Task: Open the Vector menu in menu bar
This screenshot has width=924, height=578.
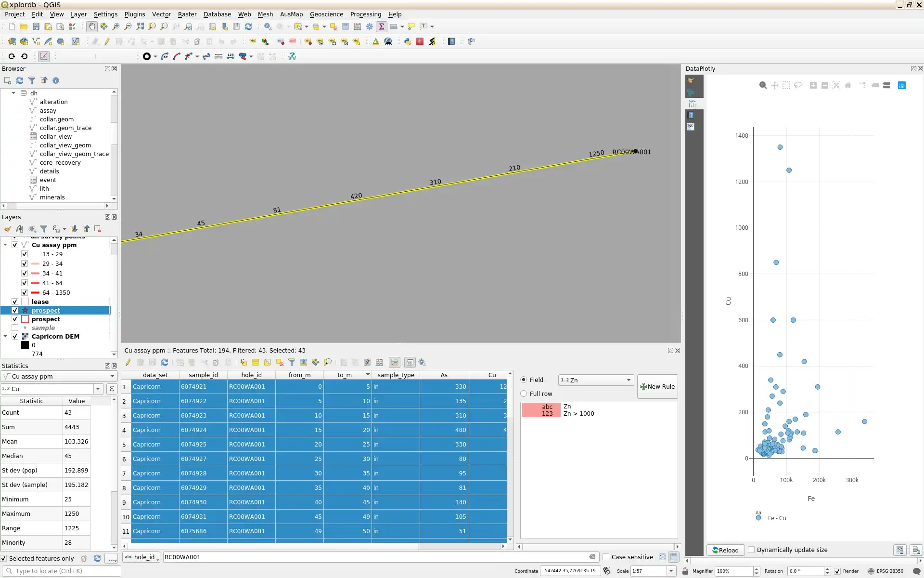Action: point(162,14)
